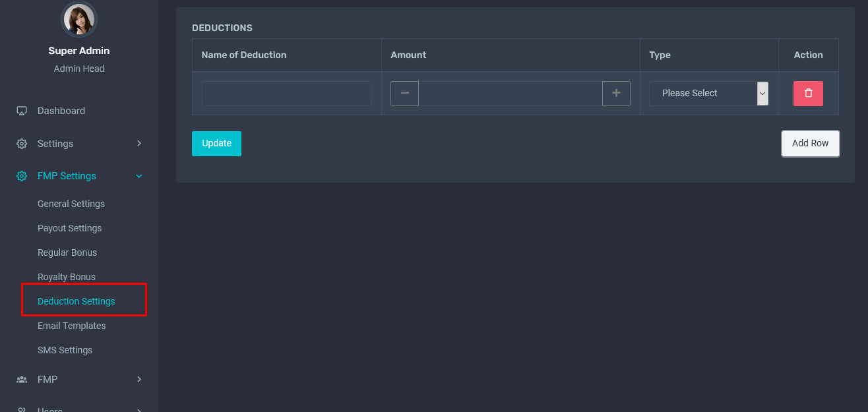
Task: Expand the Settings menu chevron
Action: [x=139, y=144]
